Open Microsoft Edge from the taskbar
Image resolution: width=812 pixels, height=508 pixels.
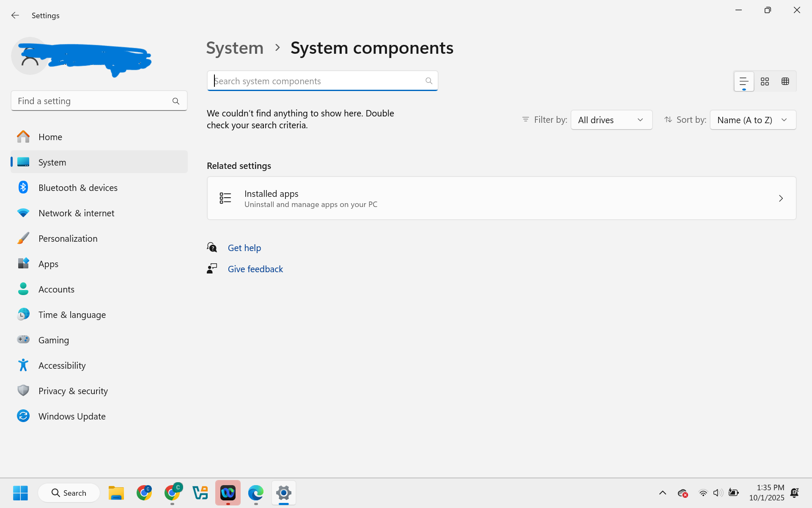(x=256, y=493)
